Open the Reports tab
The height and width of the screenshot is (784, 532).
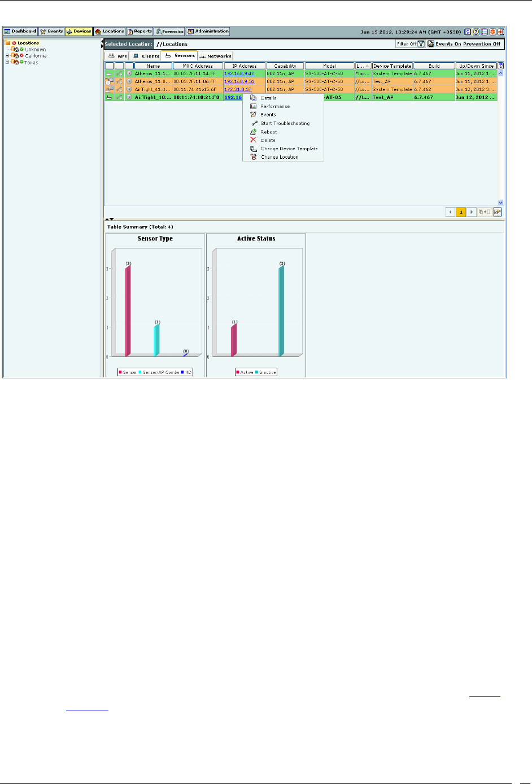[139, 32]
